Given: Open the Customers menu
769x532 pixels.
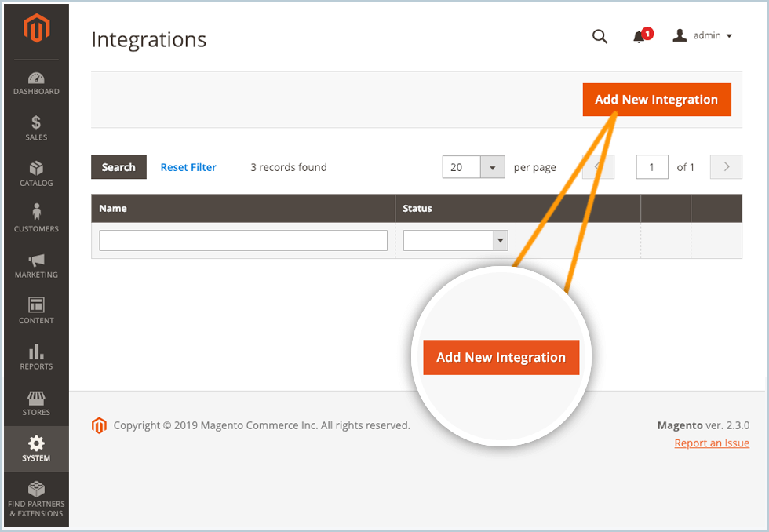Looking at the screenshot, I should [x=36, y=220].
